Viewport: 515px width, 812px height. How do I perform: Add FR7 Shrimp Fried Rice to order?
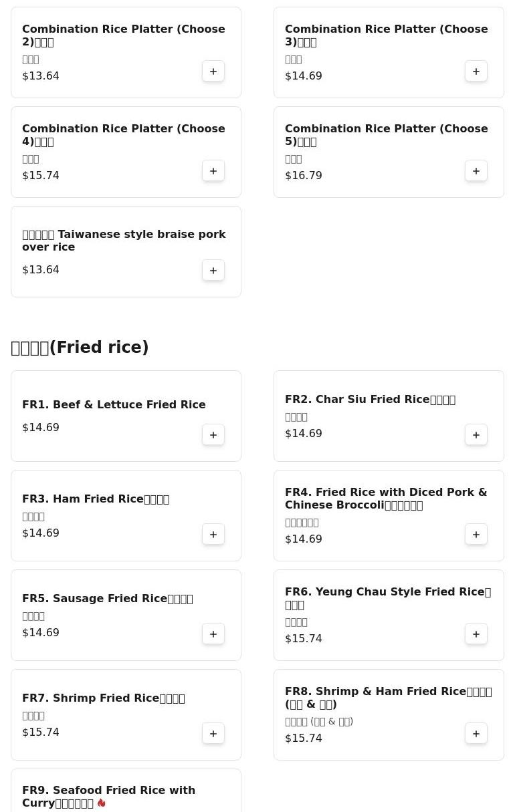click(213, 734)
